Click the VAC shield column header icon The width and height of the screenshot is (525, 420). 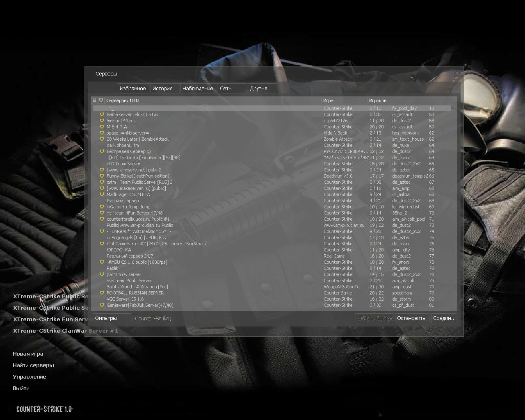pyautogui.click(x=101, y=100)
